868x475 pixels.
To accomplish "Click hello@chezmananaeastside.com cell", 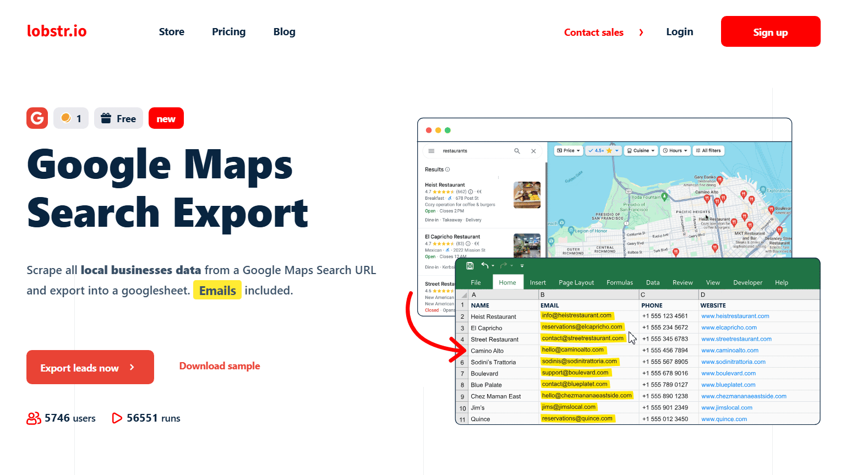I will (x=588, y=396).
